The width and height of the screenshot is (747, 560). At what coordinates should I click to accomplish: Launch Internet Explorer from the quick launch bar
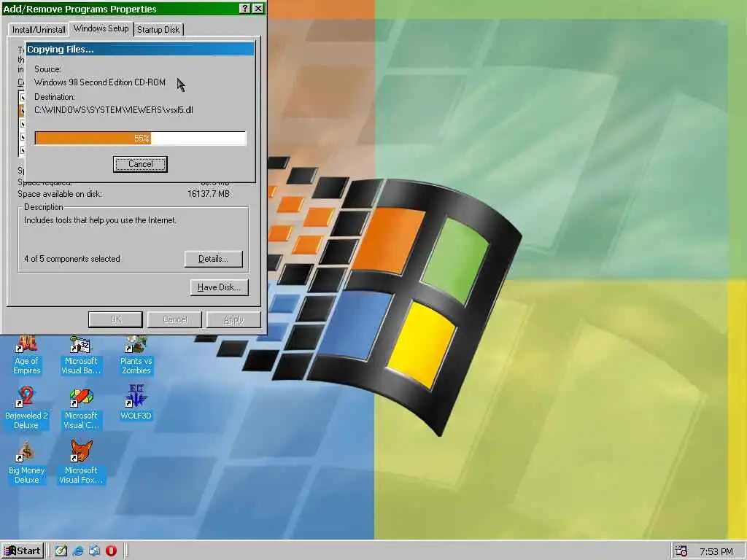click(78, 551)
